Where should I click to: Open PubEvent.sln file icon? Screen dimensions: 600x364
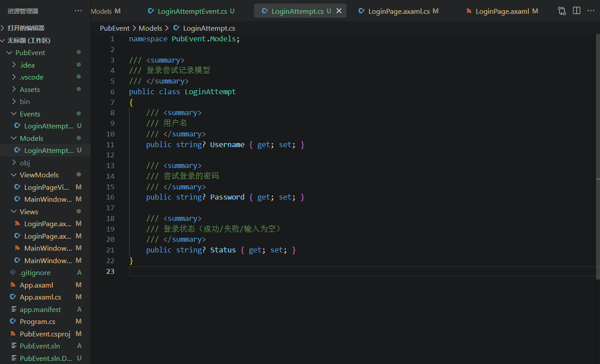pyautogui.click(x=13, y=346)
